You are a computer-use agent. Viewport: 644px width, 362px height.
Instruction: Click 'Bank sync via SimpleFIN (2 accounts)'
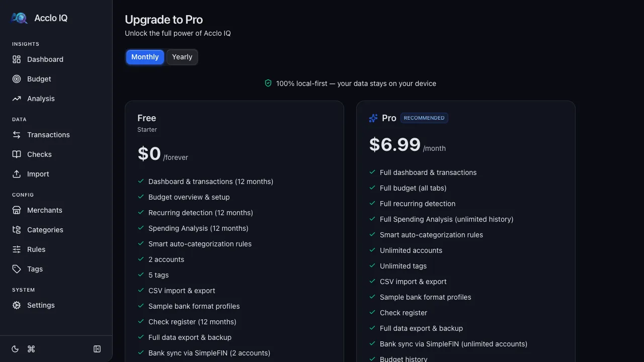pyautogui.click(x=209, y=353)
